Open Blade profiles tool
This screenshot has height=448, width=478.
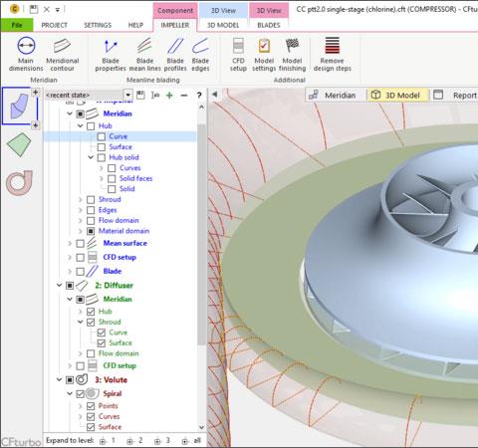point(175,54)
